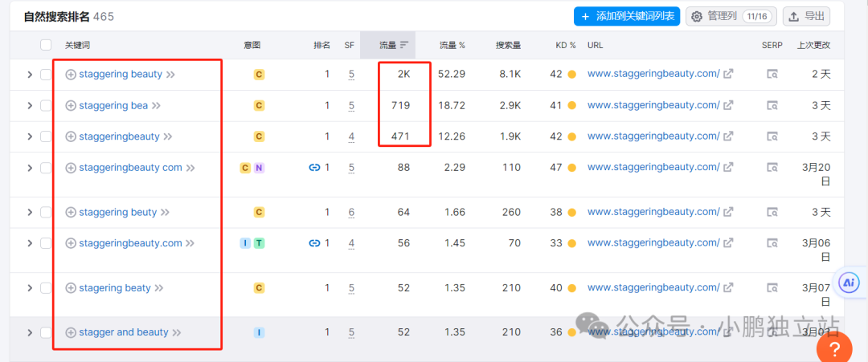Expand the staggering beauty row
Viewport: 868px width, 362px height.
(30, 74)
